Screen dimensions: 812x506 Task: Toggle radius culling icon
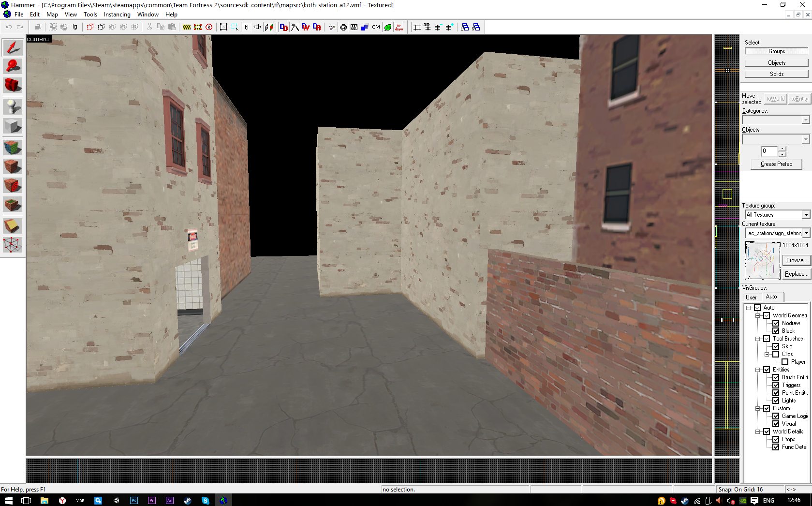[209, 27]
